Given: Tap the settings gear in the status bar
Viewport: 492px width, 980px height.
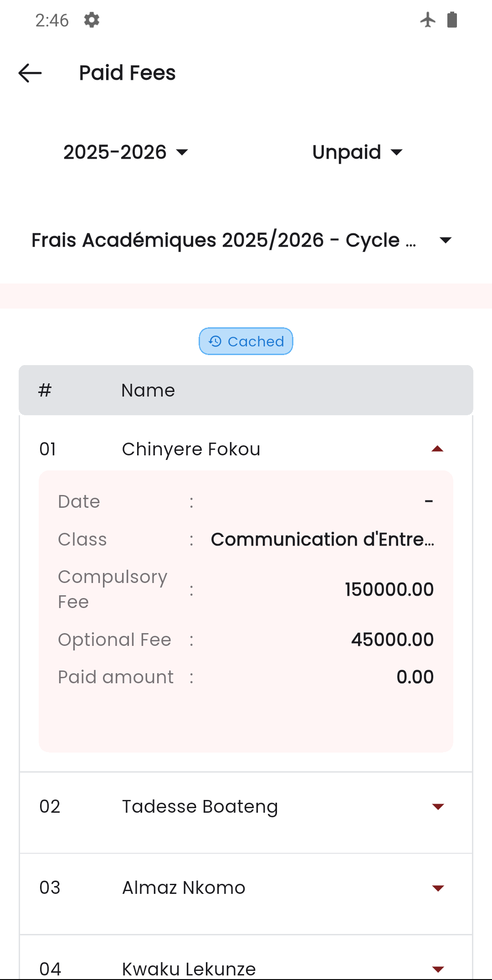Looking at the screenshot, I should pos(91,20).
